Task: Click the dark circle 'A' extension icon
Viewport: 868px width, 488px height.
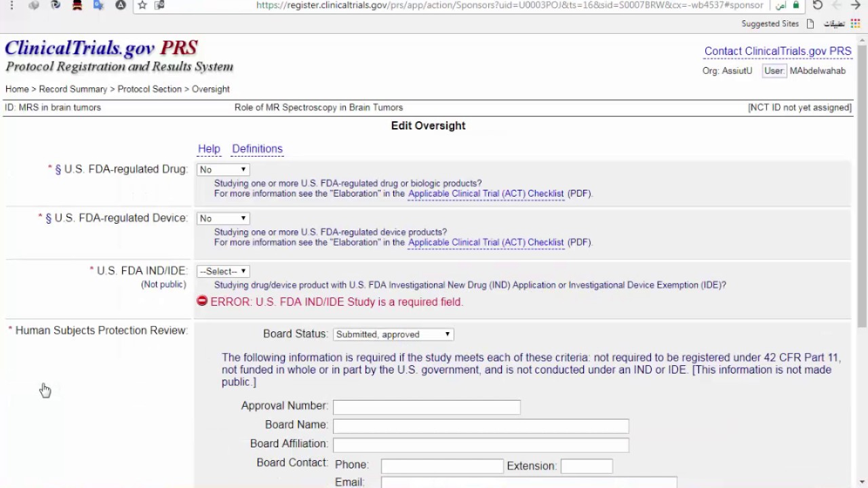Action: point(121,5)
